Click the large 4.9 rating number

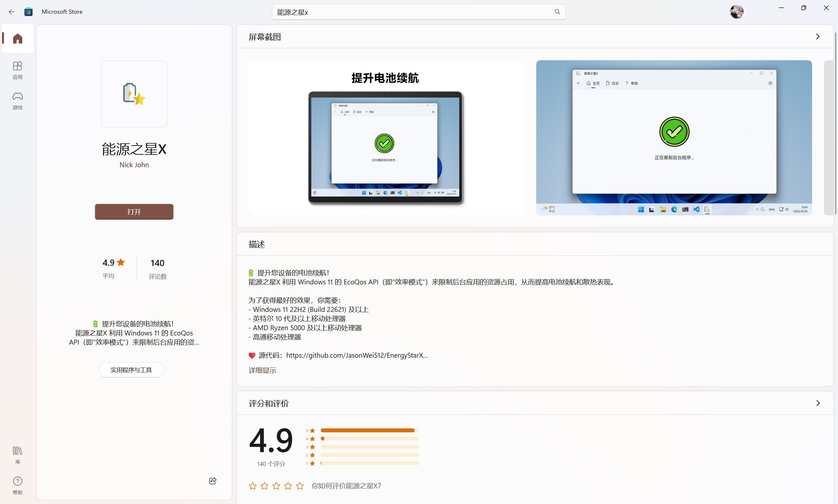[271, 440]
